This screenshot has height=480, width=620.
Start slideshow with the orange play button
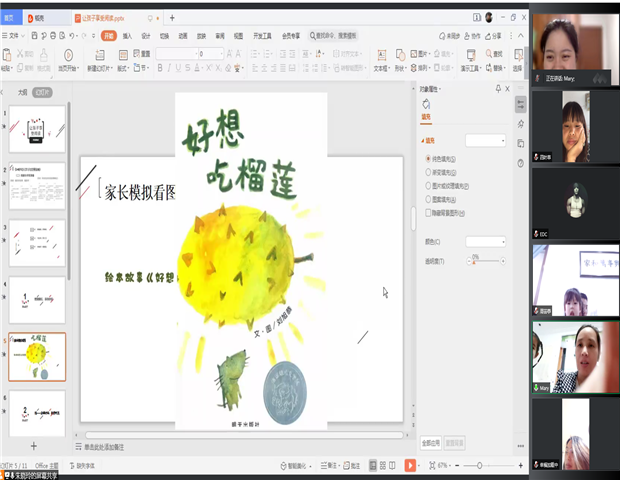pos(410,466)
